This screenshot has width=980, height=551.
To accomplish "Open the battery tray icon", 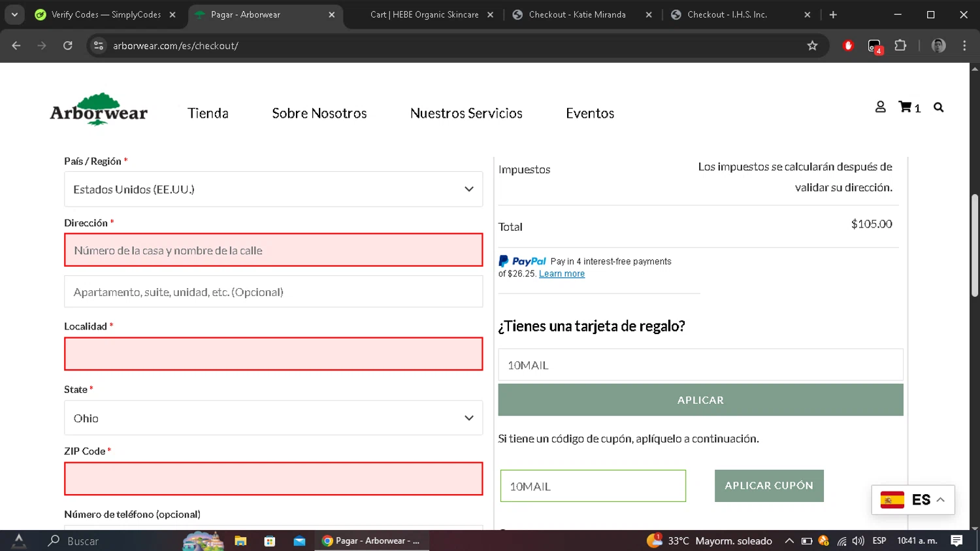I will [807, 541].
